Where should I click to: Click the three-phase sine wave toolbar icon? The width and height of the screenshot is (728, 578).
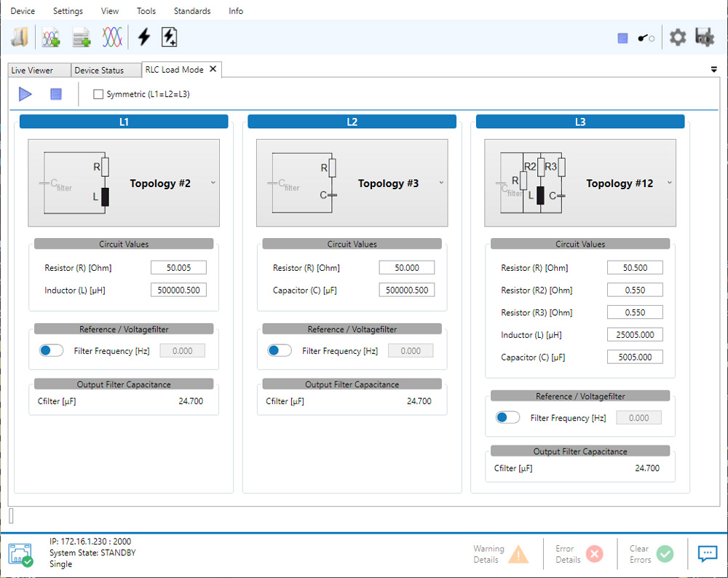(111, 37)
